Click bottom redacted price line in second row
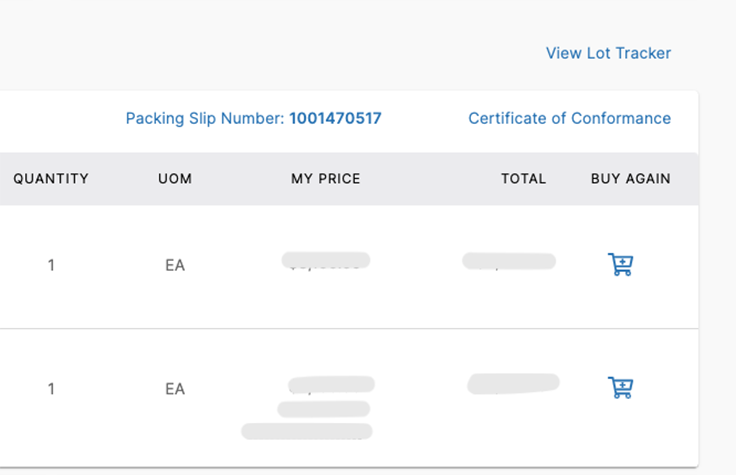 pyautogui.click(x=307, y=431)
